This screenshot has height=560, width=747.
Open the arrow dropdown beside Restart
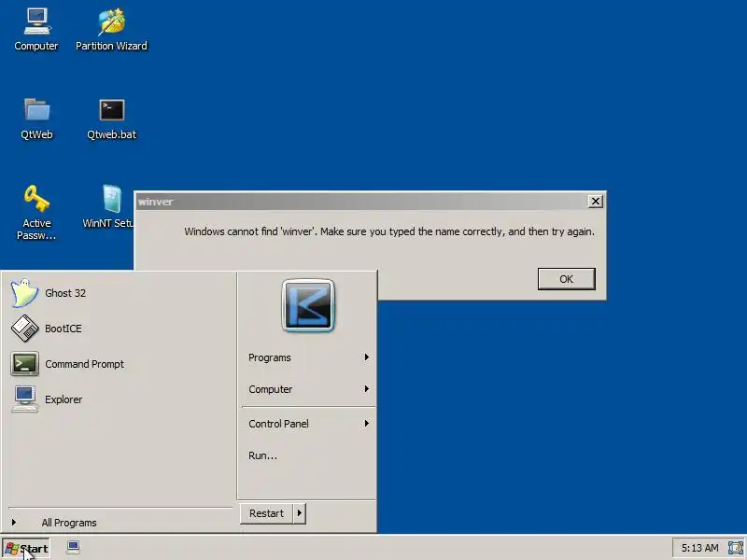coord(299,513)
